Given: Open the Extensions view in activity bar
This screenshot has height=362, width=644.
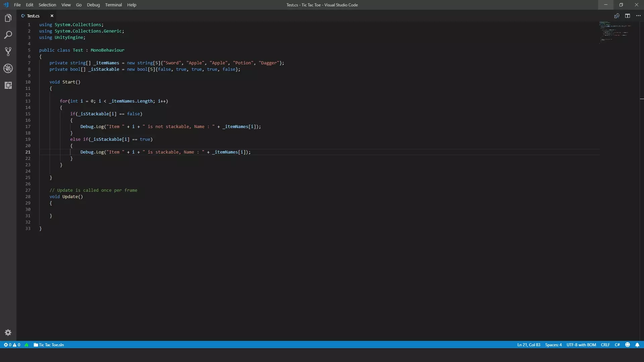Looking at the screenshot, I should point(8,85).
